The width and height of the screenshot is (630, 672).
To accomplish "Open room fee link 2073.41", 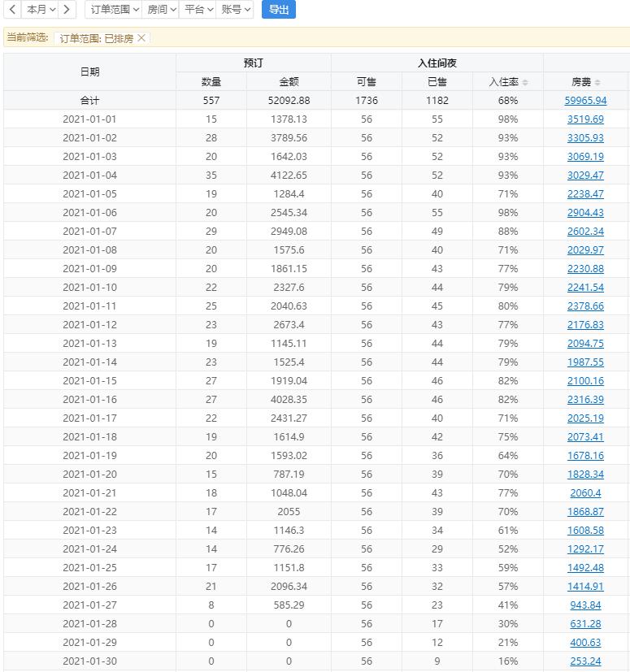I will (x=585, y=436).
